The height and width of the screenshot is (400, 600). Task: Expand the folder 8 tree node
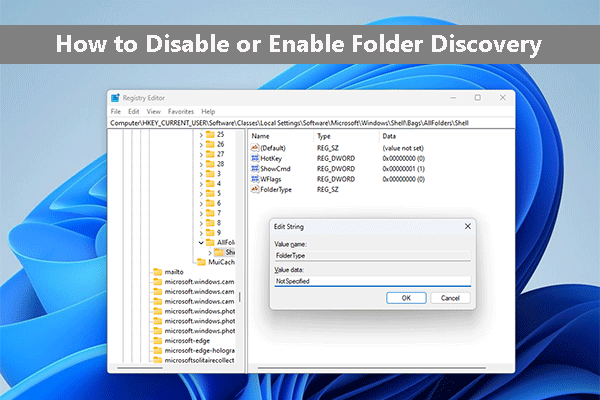[201, 223]
